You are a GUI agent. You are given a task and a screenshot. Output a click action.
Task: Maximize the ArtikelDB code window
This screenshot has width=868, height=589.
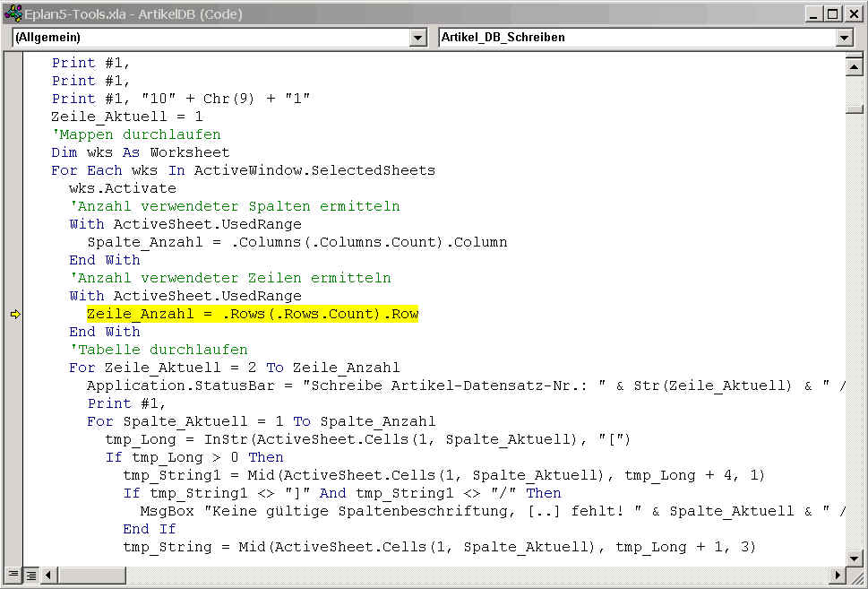(832, 13)
